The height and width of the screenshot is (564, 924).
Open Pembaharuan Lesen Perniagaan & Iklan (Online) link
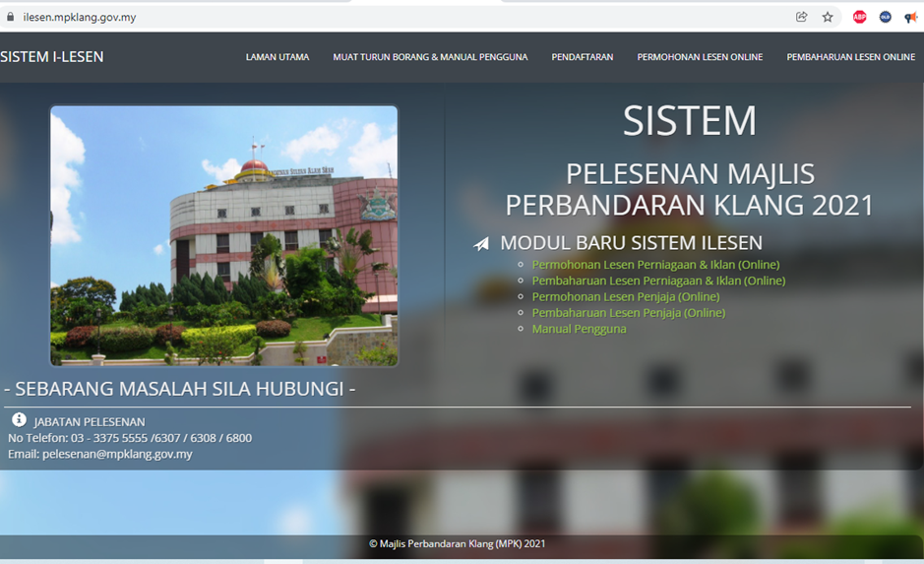point(659,281)
